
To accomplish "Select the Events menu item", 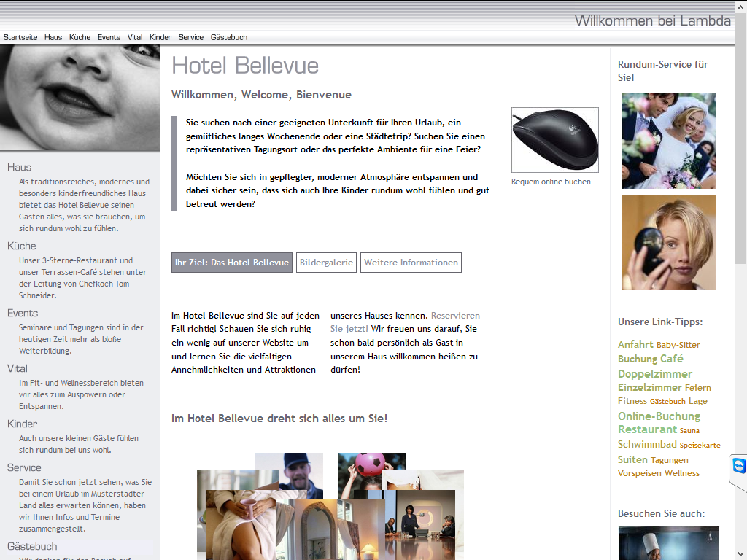I will pyautogui.click(x=109, y=37).
